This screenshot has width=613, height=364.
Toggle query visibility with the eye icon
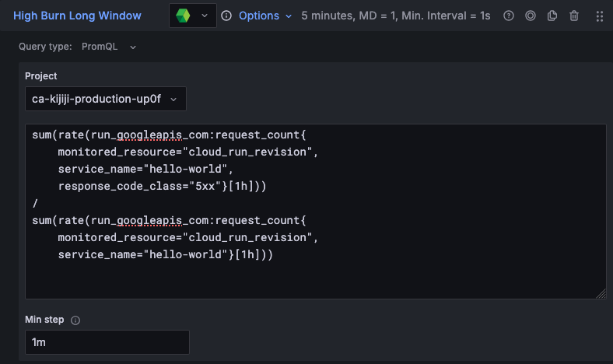coord(531,16)
